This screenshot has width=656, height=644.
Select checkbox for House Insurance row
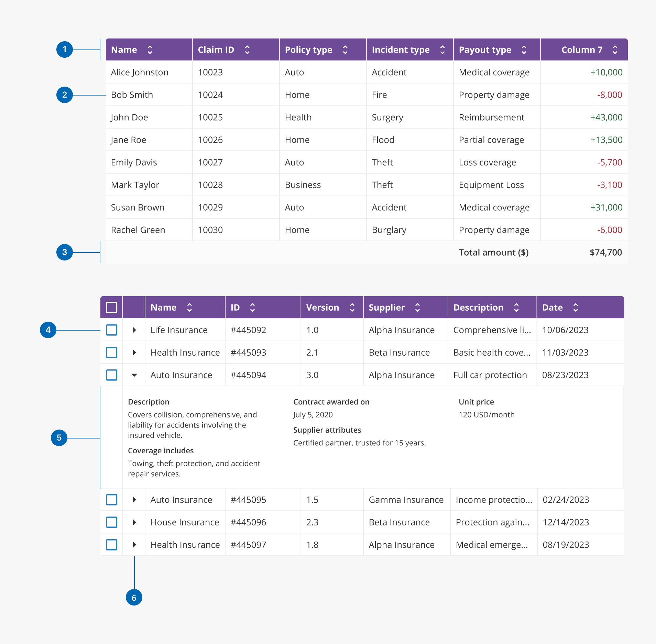point(112,522)
